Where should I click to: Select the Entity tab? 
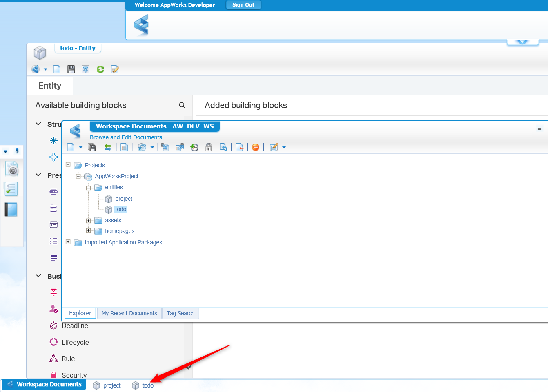(50, 86)
